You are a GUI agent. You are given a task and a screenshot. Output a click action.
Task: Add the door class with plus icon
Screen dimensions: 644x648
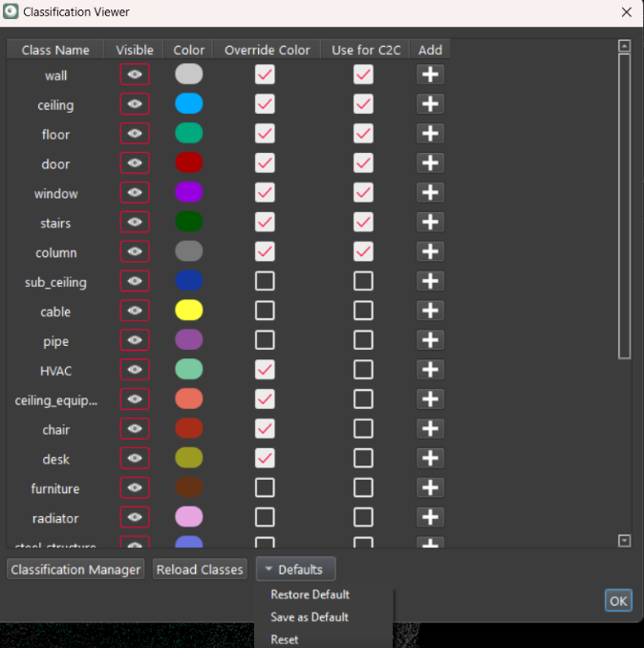(x=430, y=163)
